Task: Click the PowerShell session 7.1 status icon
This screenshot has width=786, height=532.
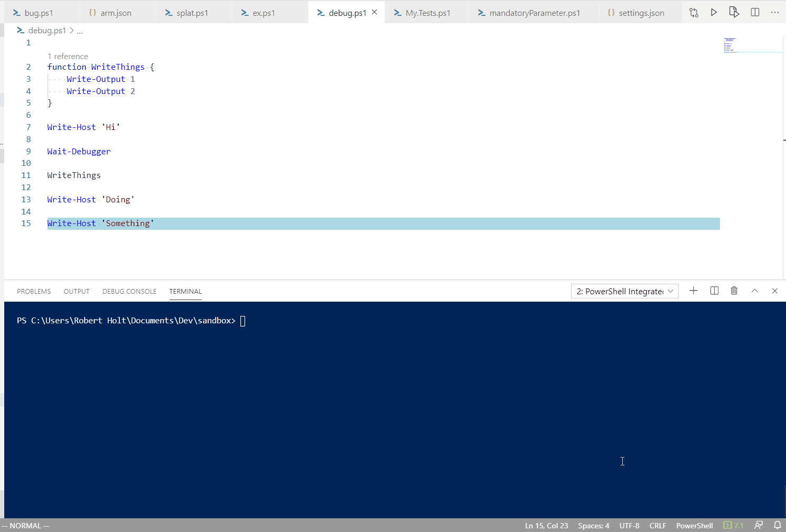Action: (733, 525)
